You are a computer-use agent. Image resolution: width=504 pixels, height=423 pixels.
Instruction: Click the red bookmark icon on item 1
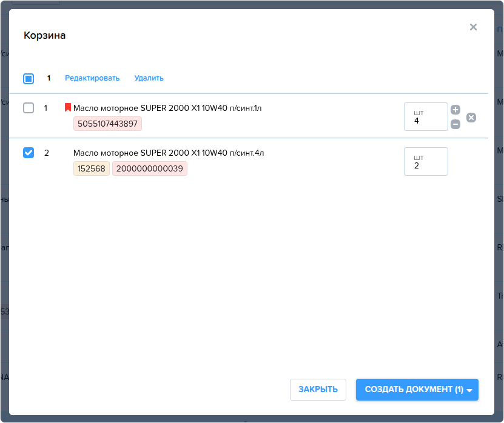(x=67, y=107)
